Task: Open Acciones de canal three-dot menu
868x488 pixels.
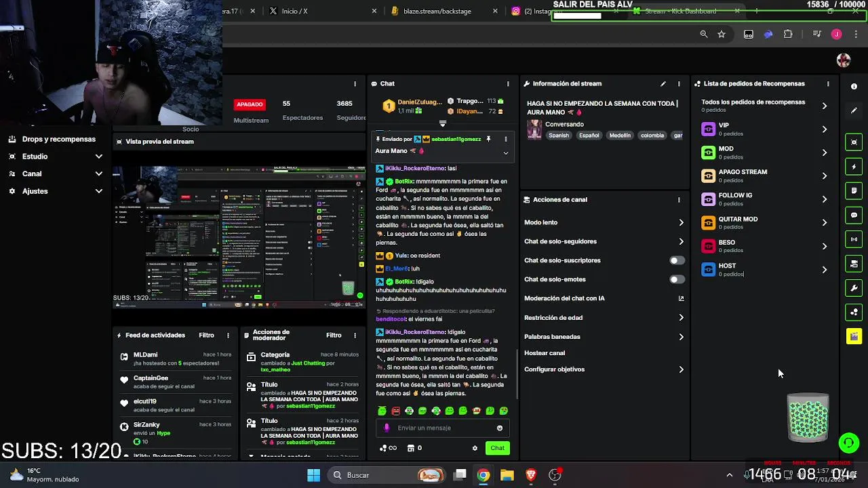Action: click(x=679, y=200)
